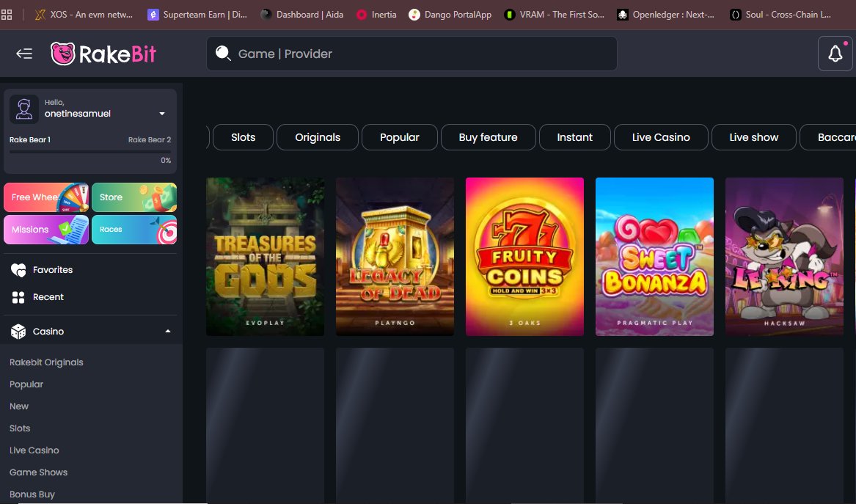Open the Races button
This screenshot has height=504, width=856.
[134, 230]
